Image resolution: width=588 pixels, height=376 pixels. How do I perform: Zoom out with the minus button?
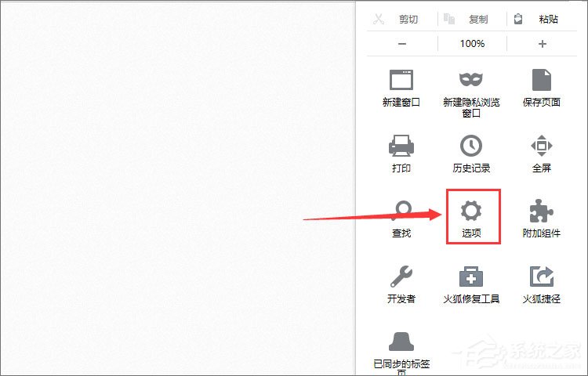(401, 44)
